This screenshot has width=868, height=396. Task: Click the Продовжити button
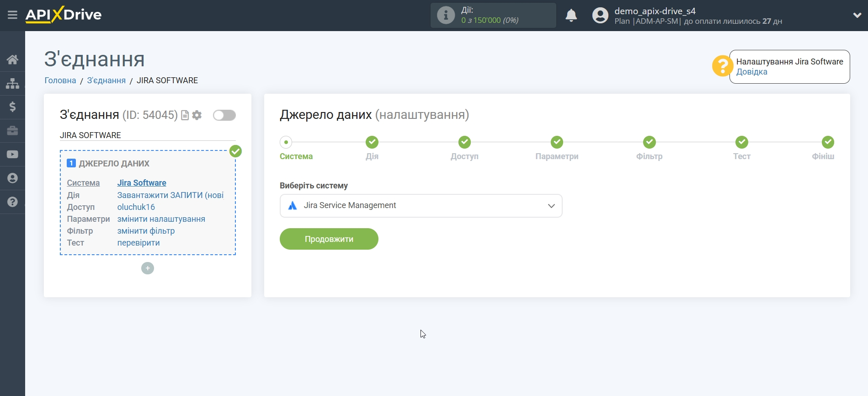coord(329,239)
